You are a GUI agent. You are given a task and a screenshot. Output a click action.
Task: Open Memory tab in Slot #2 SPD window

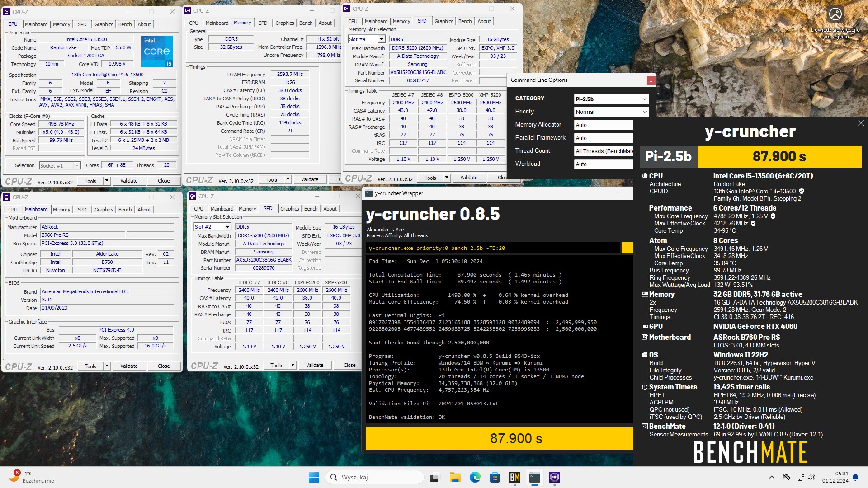point(247,209)
